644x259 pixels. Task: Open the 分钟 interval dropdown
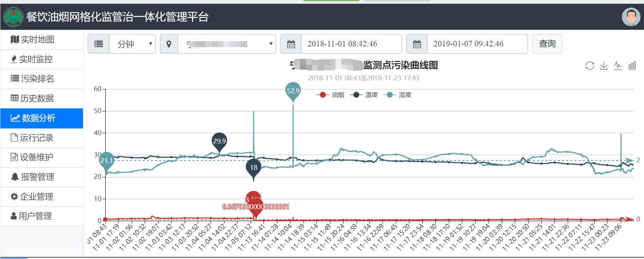(x=132, y=44)
